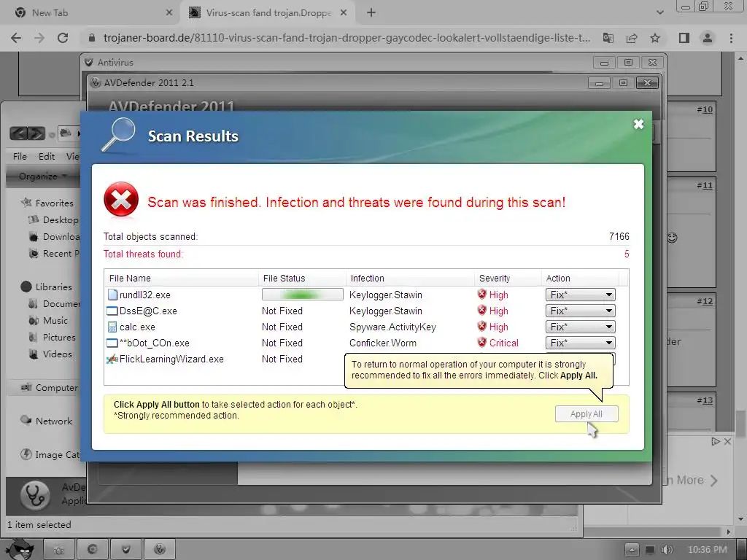Open the tab search chevron
Viewport: 747px width, 560px height.
click(x=659, y=13)
